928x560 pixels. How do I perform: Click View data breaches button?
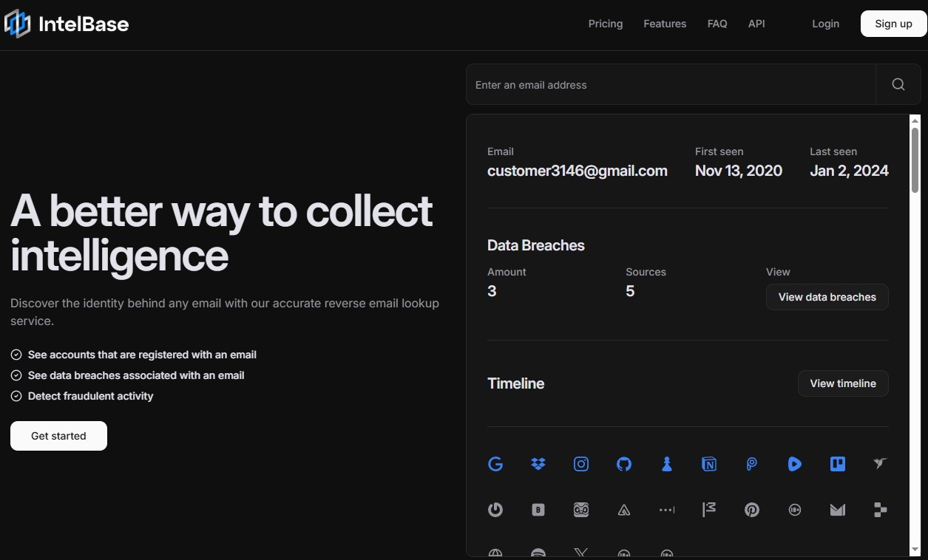[827, 297]
